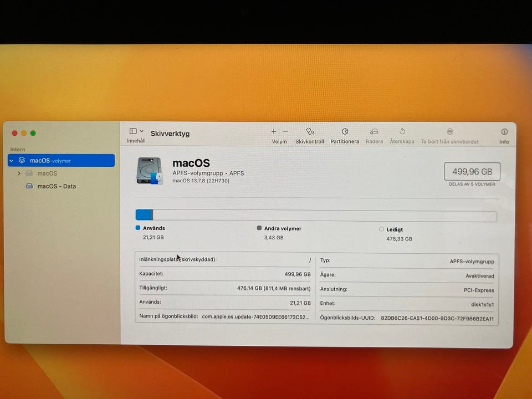This screenshot has height=399, width=532.
Task: Collapse the macOS-volymer group in sidebar
Action: point(12,161)
